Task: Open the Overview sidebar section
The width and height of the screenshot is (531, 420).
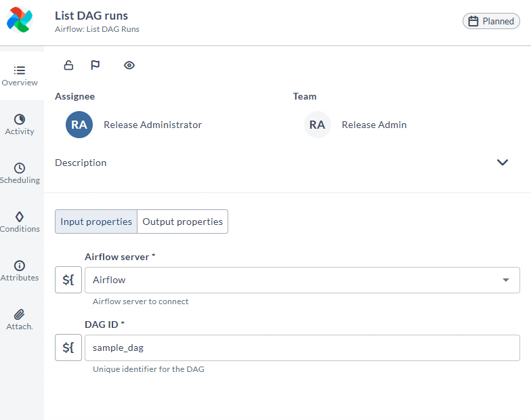Action: (x=20, y=76)
